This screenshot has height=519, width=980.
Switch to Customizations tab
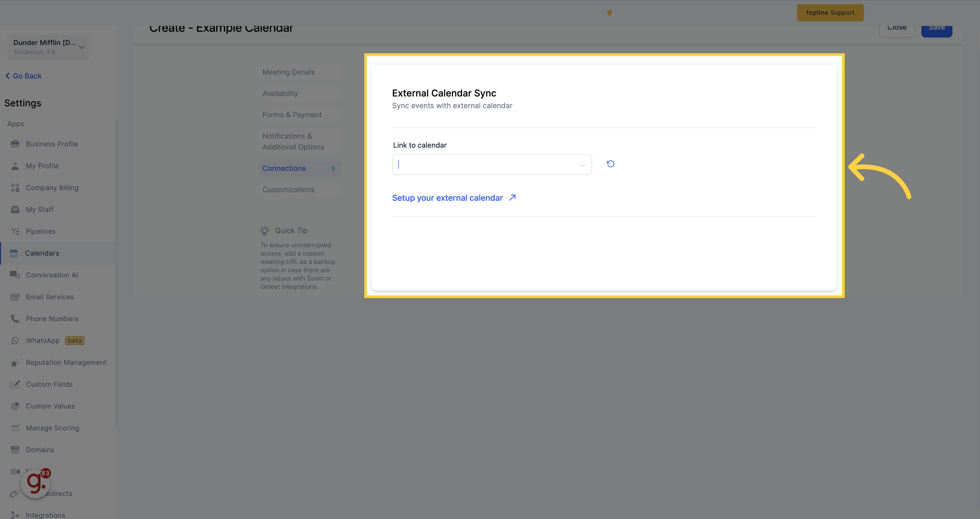click(x=288, y=190)
